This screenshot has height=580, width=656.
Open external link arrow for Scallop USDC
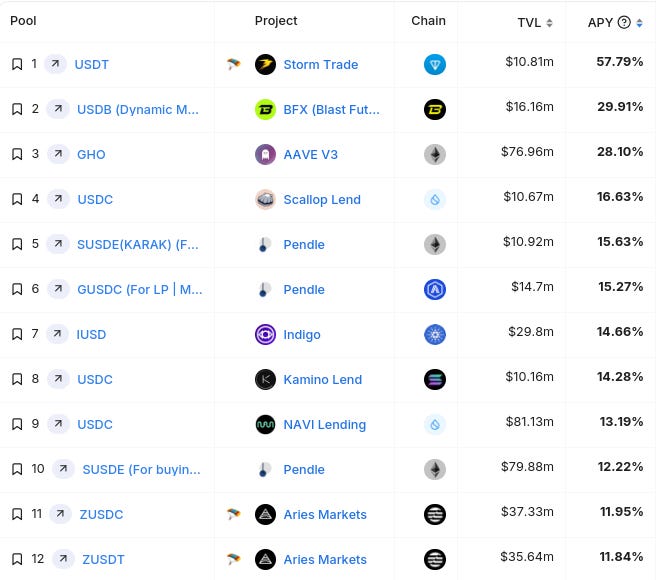click(x=58, y=199)
